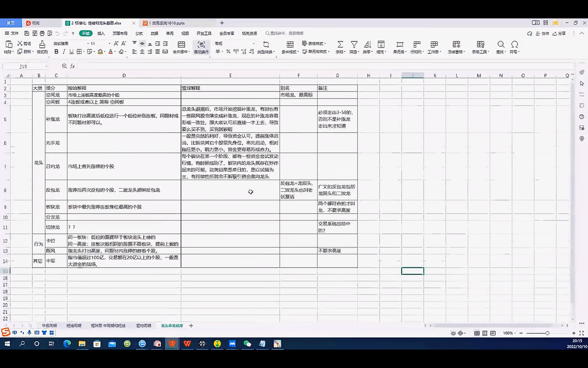Add a new sheet with plus button
Viewport: 588px width, 368px height.
[191, 326]
